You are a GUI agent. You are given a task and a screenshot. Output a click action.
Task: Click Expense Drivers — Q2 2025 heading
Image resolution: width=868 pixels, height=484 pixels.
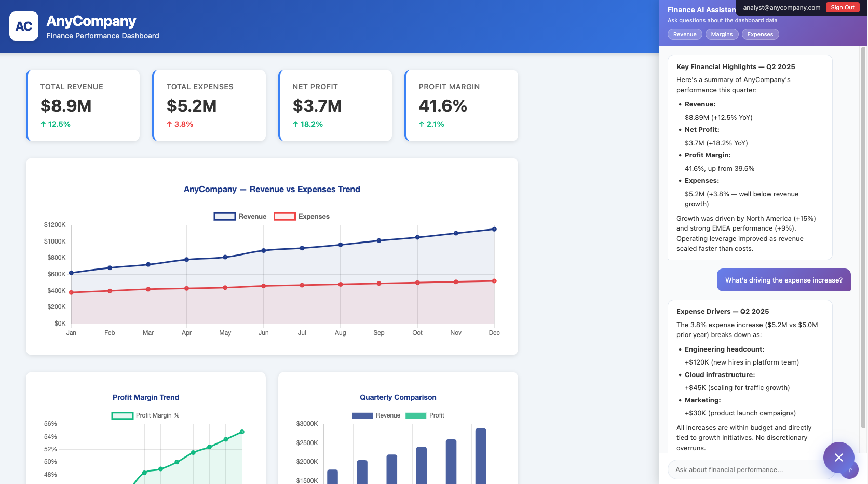(723, 311)
